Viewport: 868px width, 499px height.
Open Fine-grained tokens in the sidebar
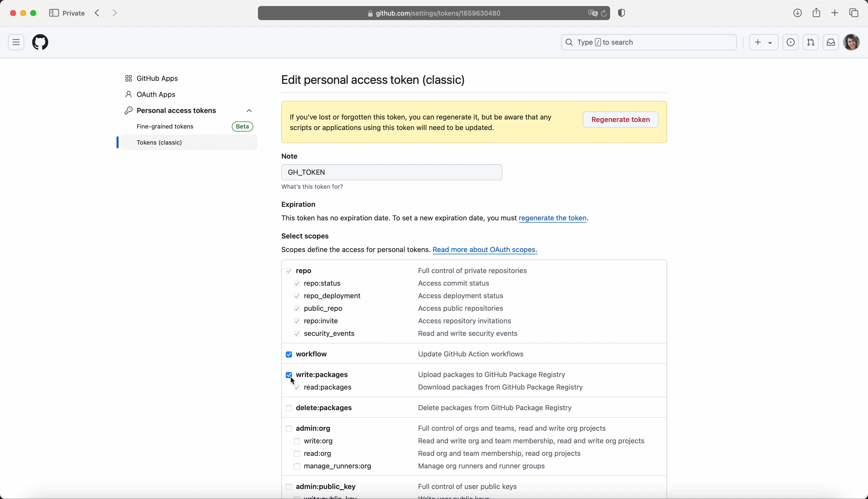point(165,127)
